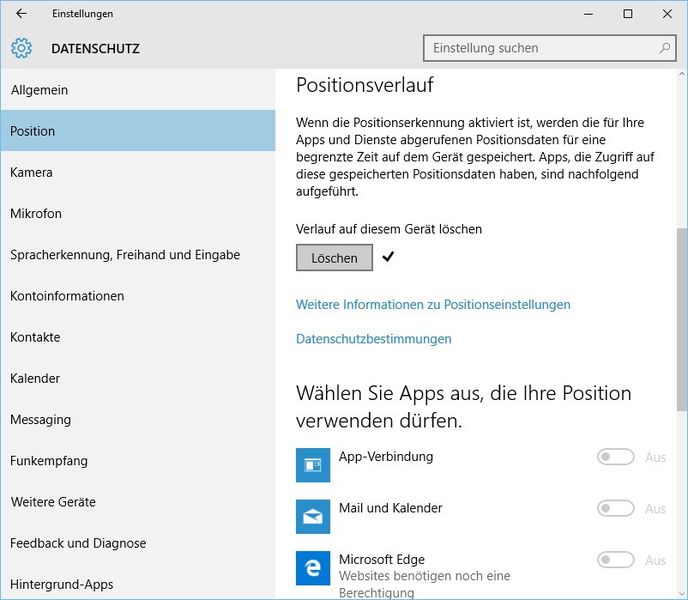688x600 pixels.
Task: Click the App-Verbindung app icon
Action: (313, 465)
